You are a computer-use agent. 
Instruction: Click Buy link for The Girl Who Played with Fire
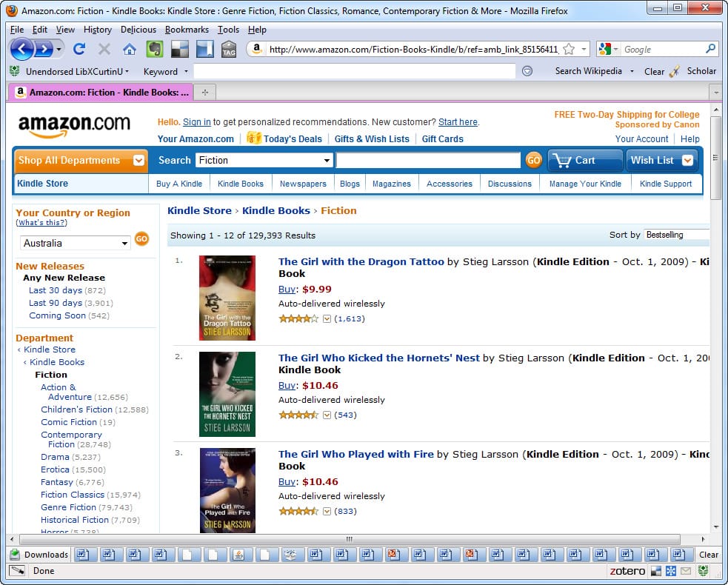[x=287, y=481]
